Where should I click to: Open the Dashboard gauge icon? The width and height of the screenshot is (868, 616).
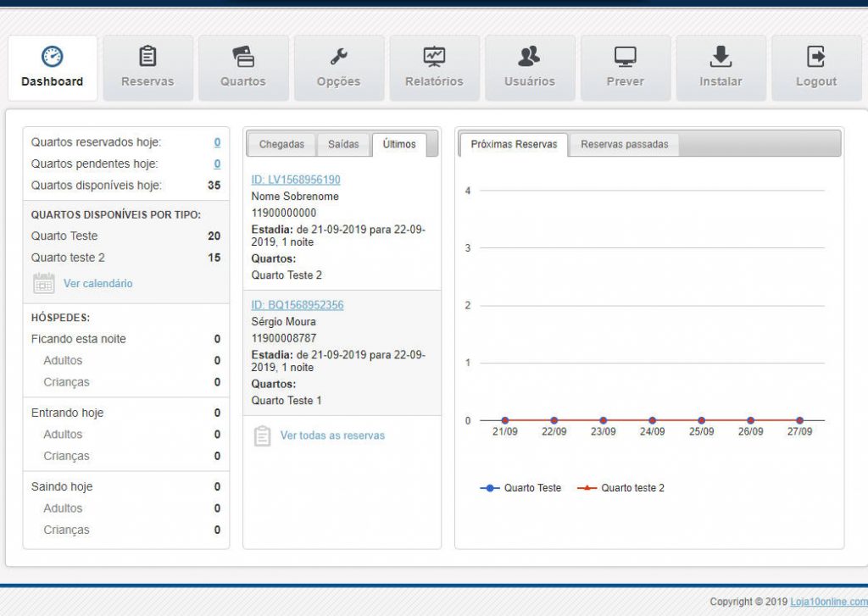click(53, 57)
